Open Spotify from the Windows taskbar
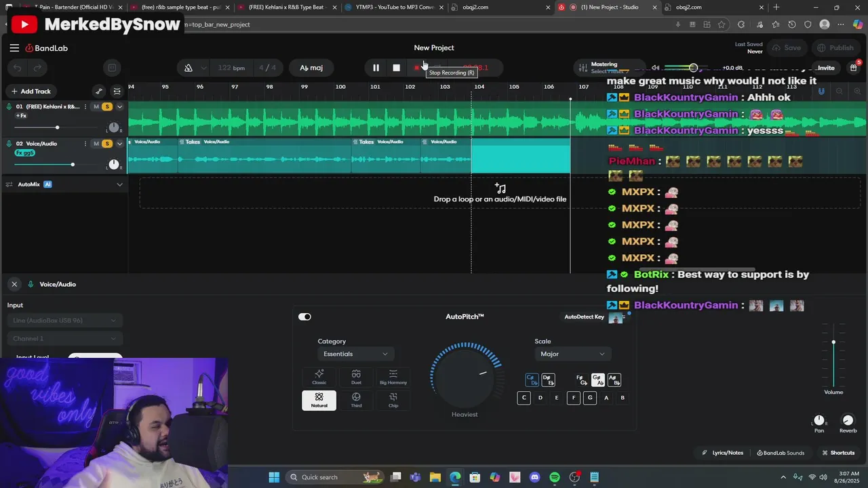Image resolution: width=868 pixels, height=488 pixels. (555, 477)
